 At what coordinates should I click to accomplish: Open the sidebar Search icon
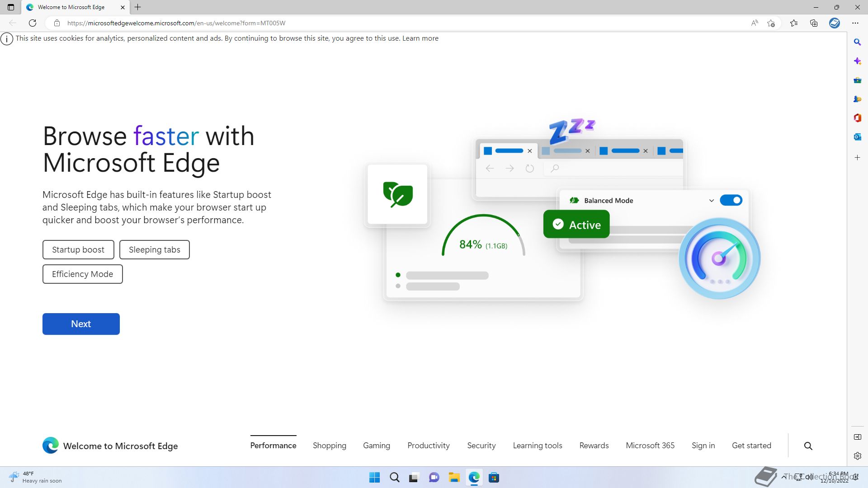[x=857, y=42]
